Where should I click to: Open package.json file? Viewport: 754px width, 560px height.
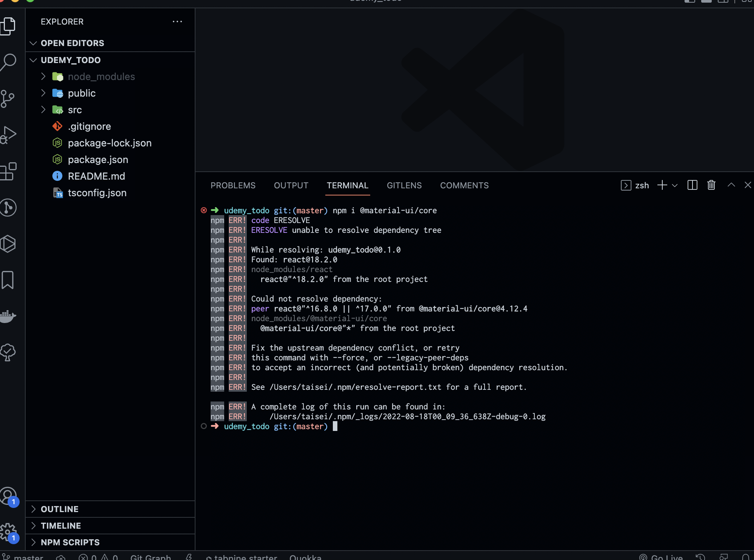[x=98, y=160]
